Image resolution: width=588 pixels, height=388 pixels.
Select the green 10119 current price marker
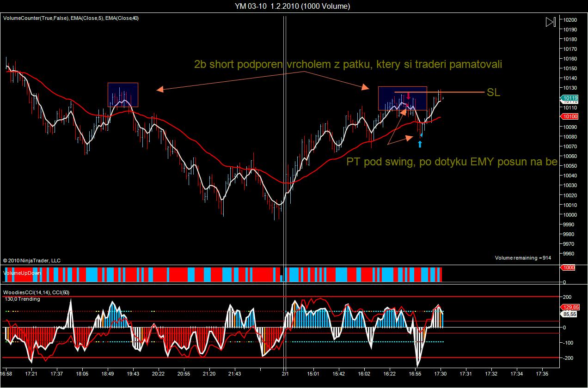click(x=570, y=98)
